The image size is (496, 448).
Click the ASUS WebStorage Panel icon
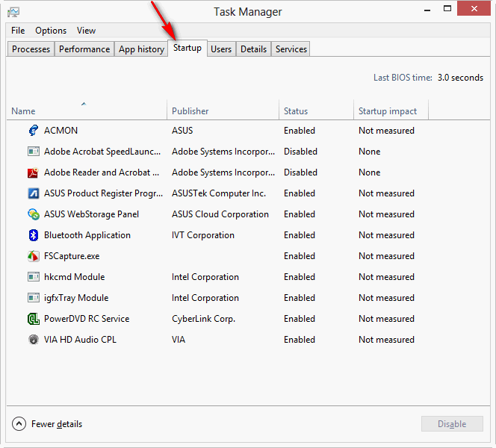[x=33, y=214]
